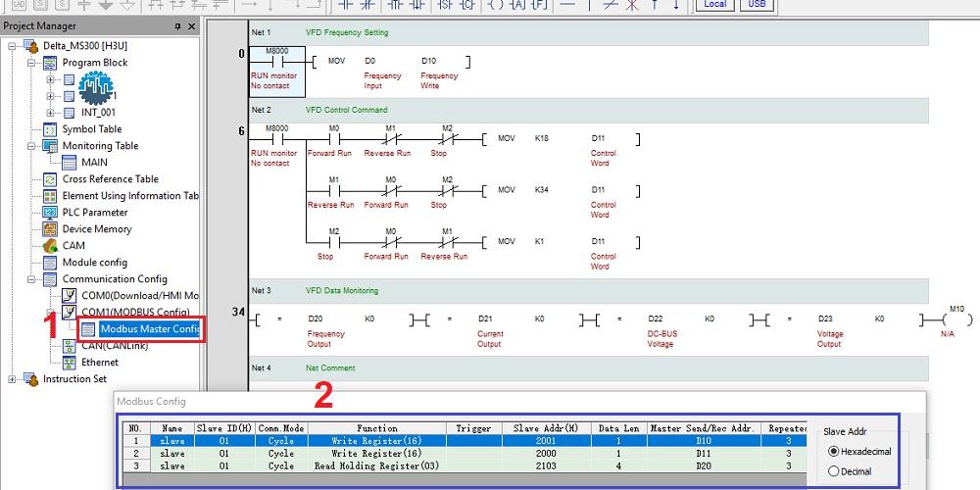The height and width of the screenshot is (490, 980).
Task: Click the Program Block icon
Action: [50, 63]
